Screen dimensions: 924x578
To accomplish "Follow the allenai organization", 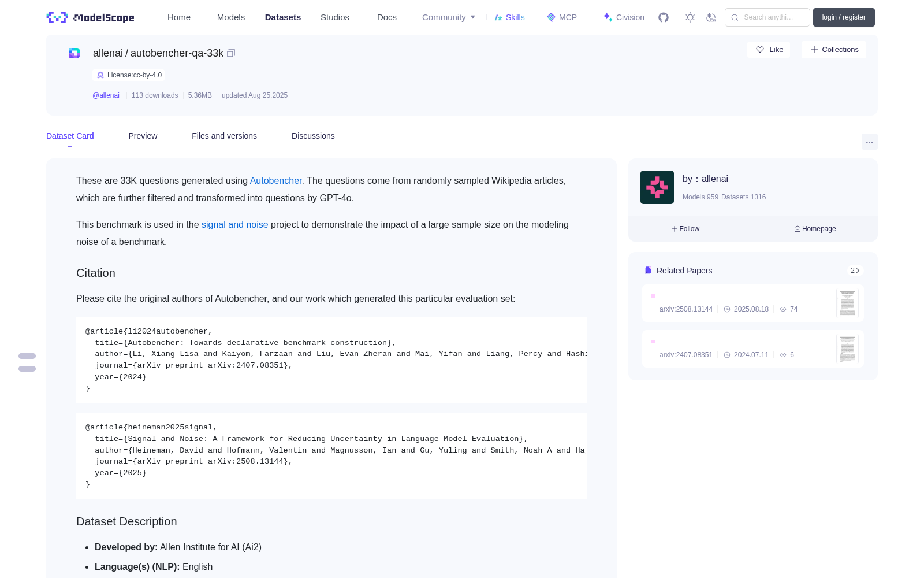I will 685,229.
